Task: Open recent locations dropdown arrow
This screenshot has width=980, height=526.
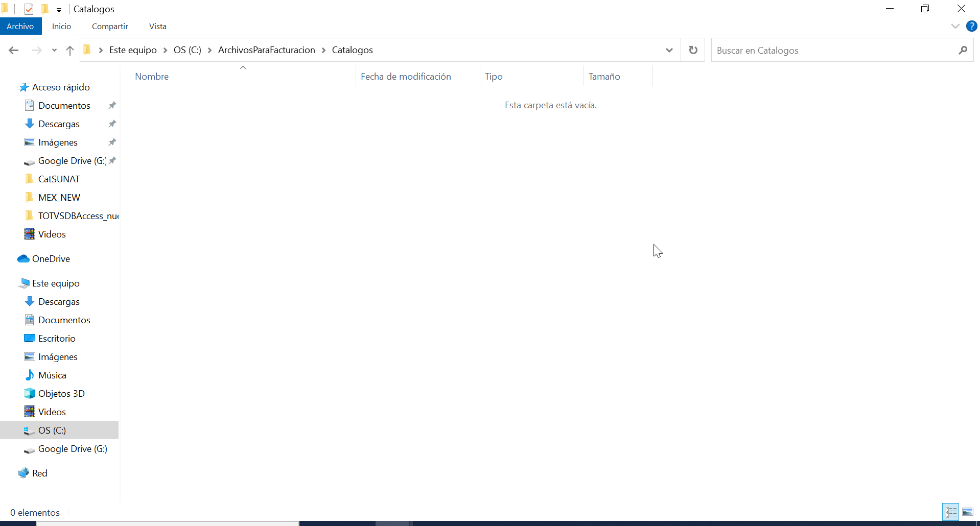Action: pyautogui.click(x=54, y=50)
